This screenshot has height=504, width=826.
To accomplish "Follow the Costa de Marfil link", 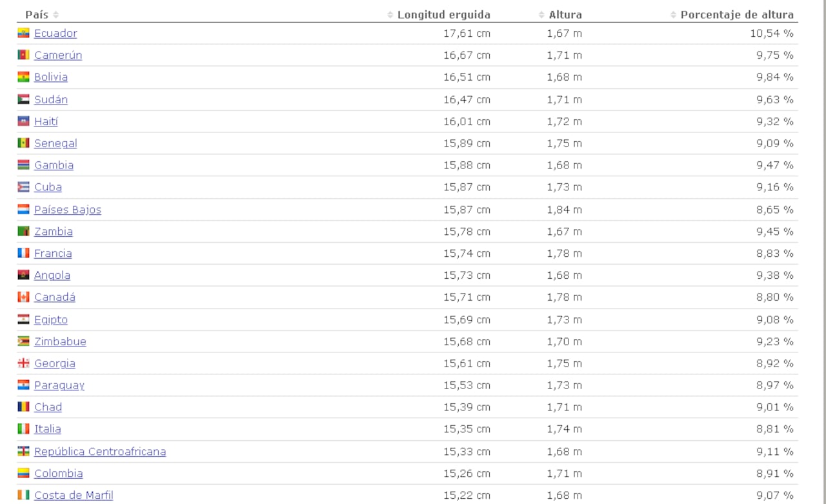I will (x=74, y=495).
